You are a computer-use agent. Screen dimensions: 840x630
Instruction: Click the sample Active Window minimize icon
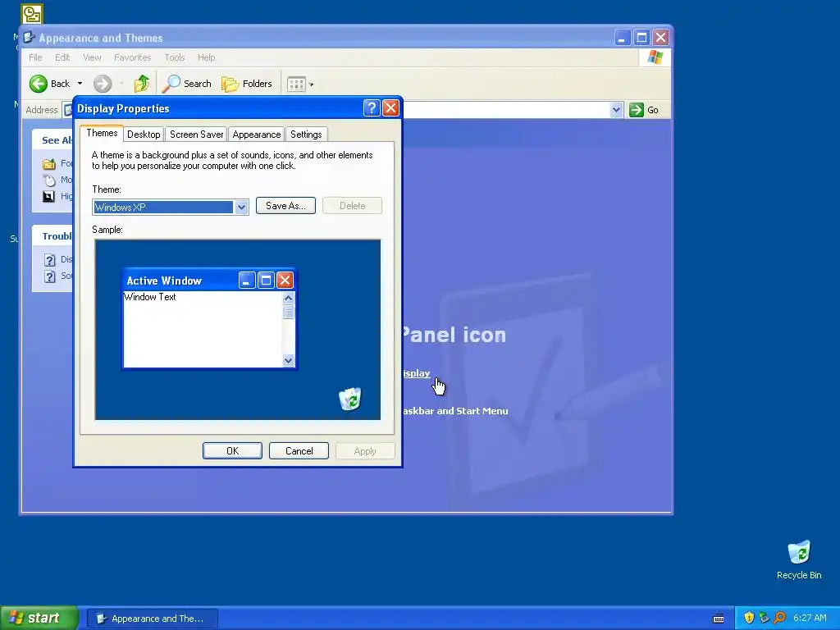tap(247, 281)
